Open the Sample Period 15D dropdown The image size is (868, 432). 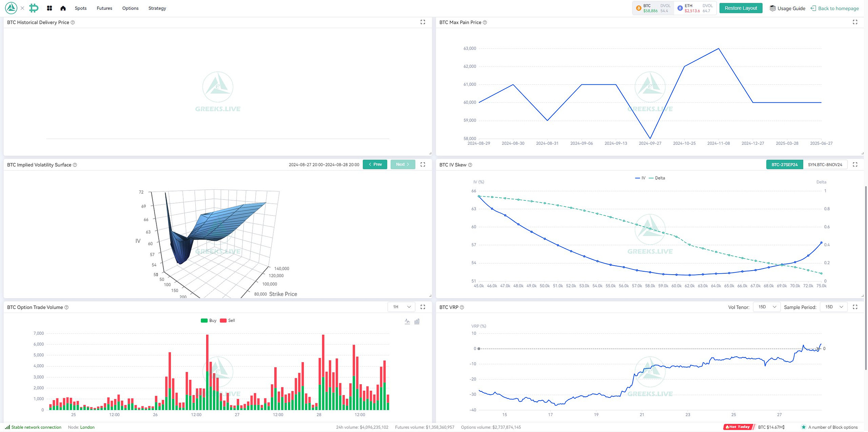click(834, 307)
